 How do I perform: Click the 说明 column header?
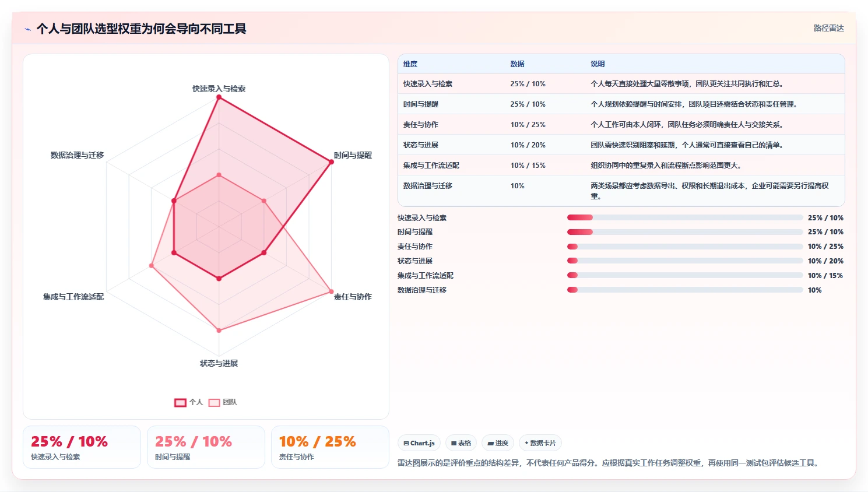coord(598,64)
